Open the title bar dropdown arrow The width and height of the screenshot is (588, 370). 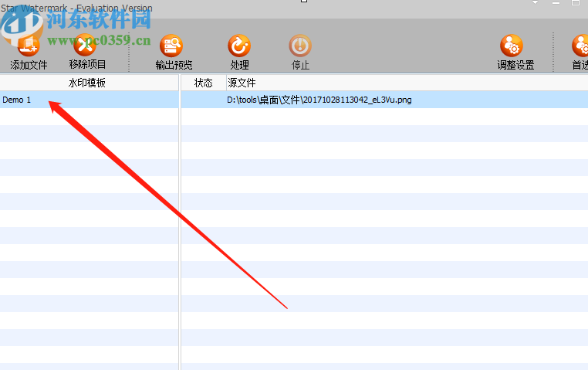(535, 2)
